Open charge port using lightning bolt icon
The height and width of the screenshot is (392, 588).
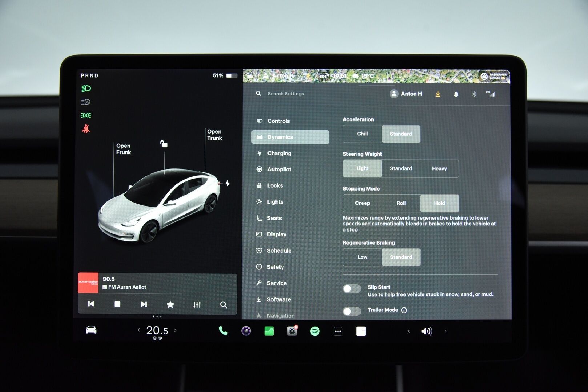tap(227, 183)
